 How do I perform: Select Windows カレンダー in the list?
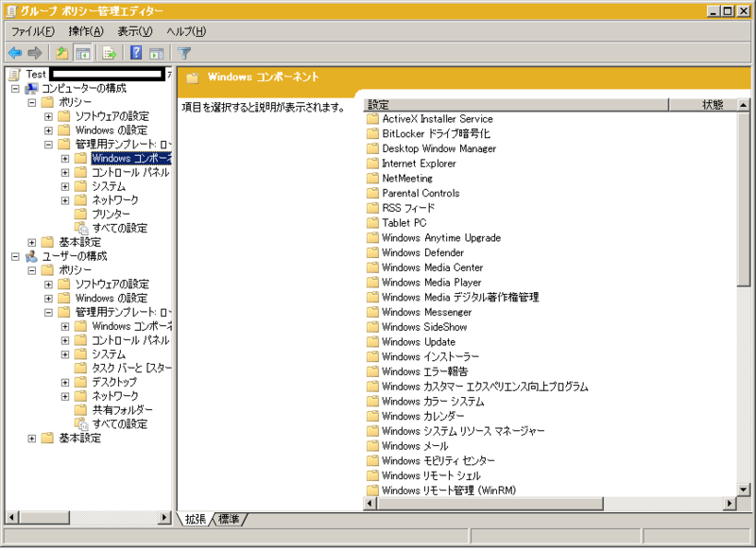click(x=422, y=416)
